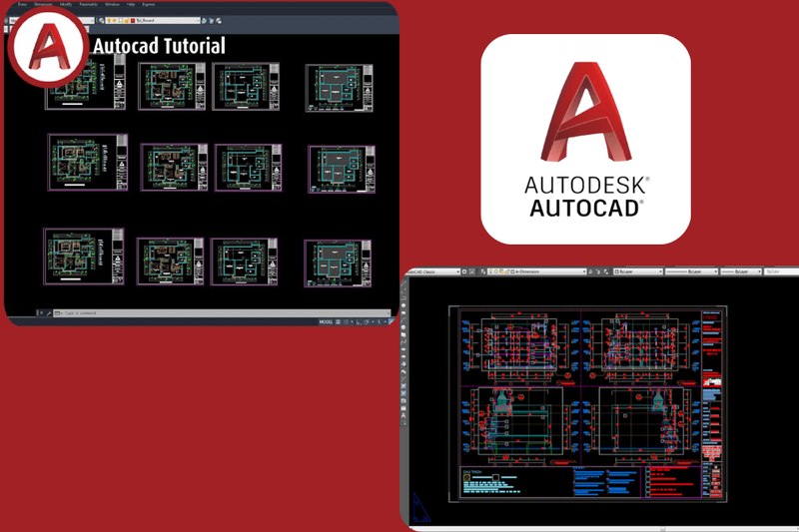799x532 pixels.
Task: Toggle polar tracking icon in the status bar
Action: [367, 321]
